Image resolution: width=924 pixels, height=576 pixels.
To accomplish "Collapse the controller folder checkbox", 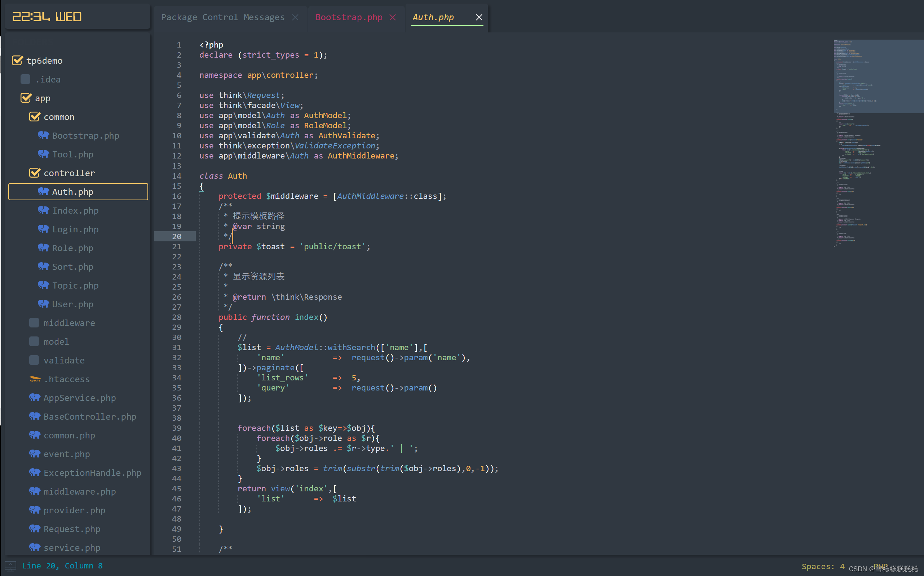I will (x=35, y=173).
